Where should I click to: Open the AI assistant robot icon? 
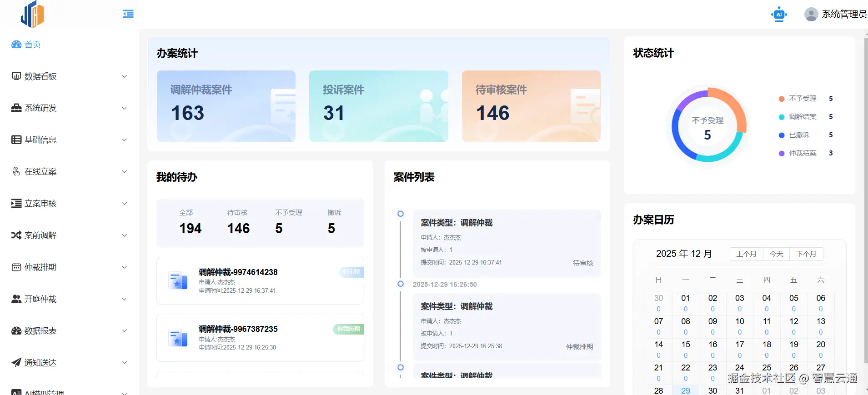(x=779, y=14)
